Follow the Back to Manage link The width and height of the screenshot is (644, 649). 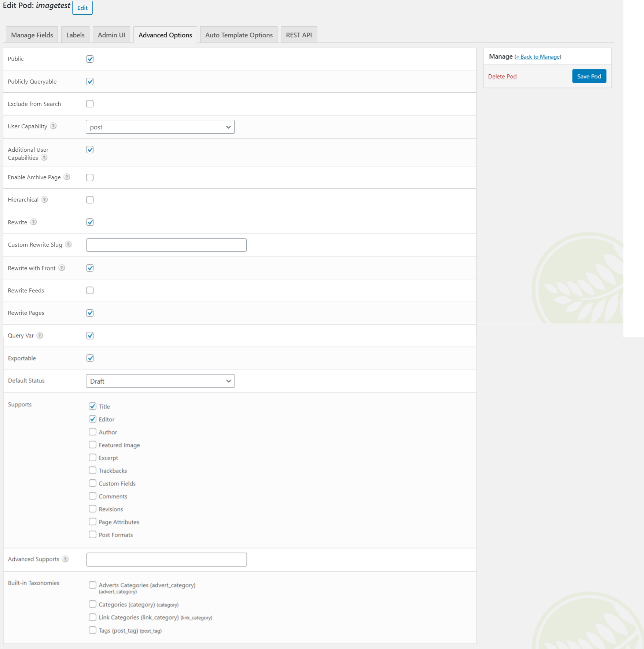point(538,57)
